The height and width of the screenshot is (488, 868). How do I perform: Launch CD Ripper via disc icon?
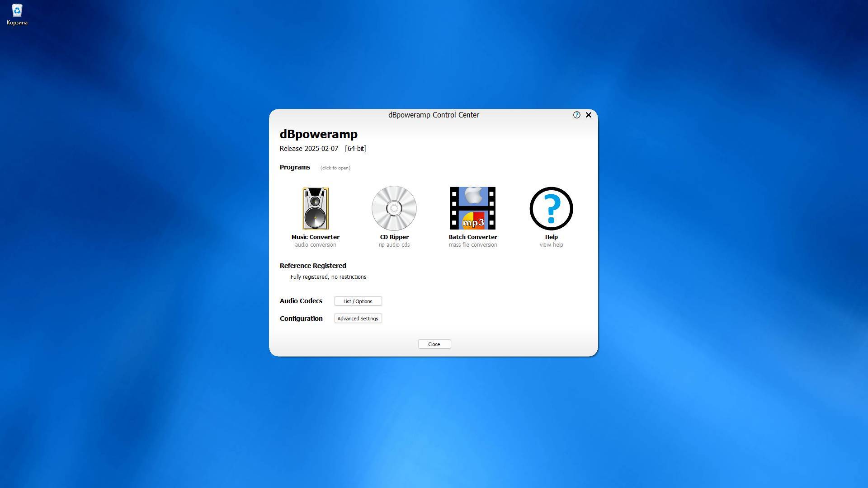[394, 208]
